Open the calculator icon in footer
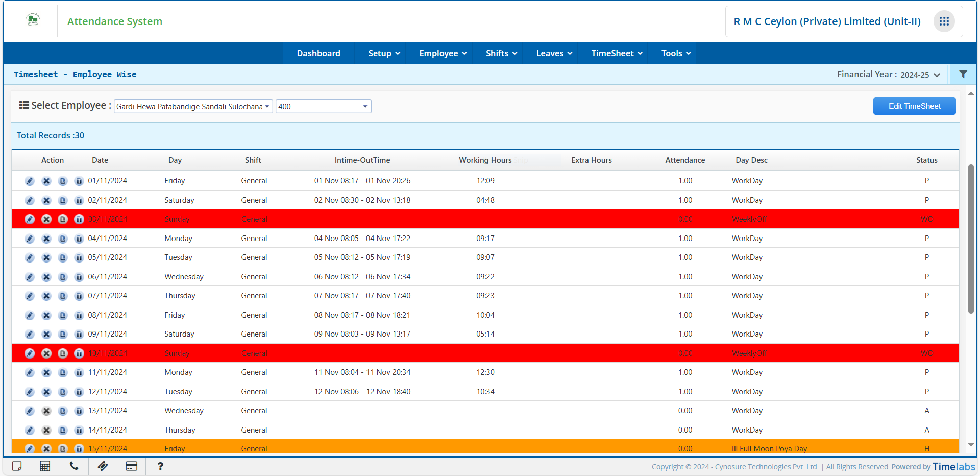The height and width of the screenshot is (476, 980). 45,466
